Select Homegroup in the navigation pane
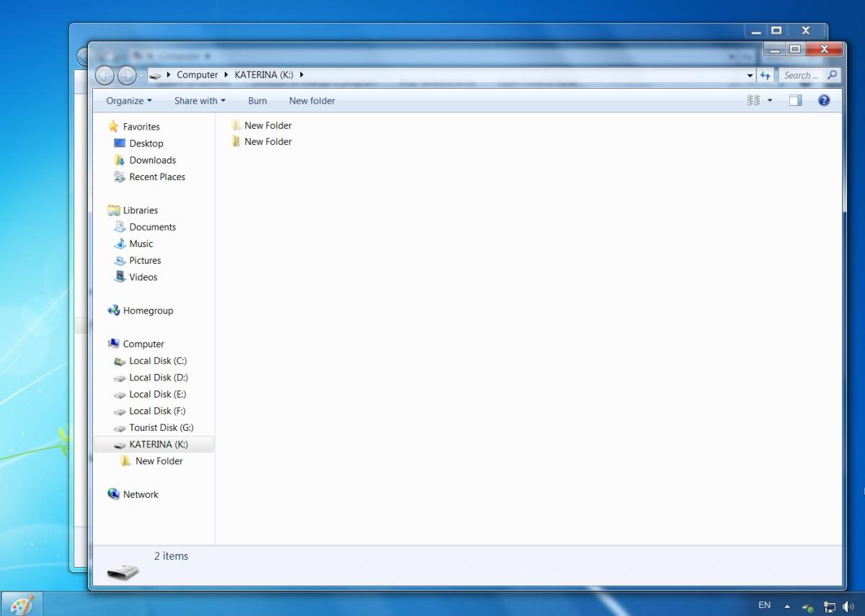The width and height of the screenshot is (865, 616). [x=141, y=311]
